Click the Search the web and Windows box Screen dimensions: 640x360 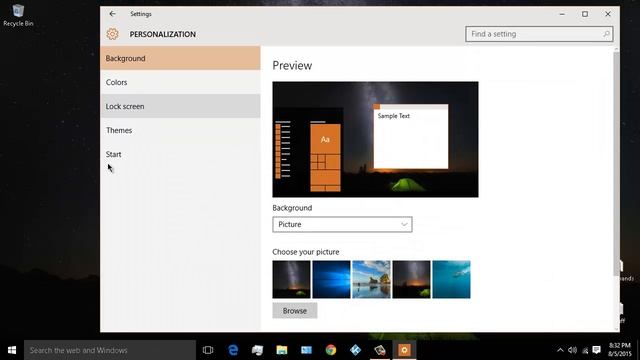pyautogui.click(x=110, y=350)
